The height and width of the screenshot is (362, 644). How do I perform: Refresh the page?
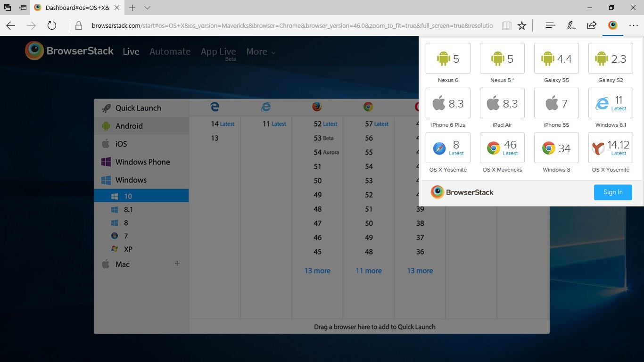52,25
